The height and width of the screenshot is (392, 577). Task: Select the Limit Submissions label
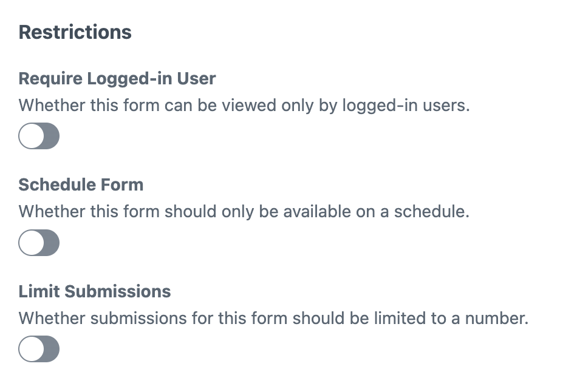coord(95,291)
